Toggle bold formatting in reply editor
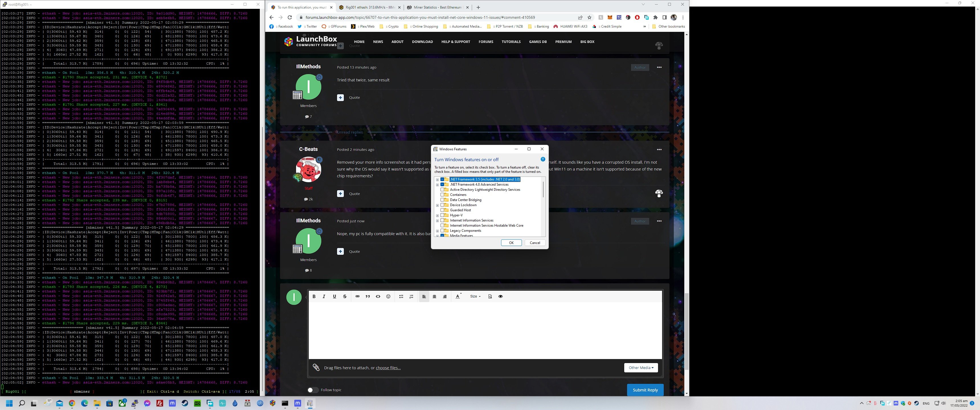This screenshot has width=980, height=410. (314, 296)
